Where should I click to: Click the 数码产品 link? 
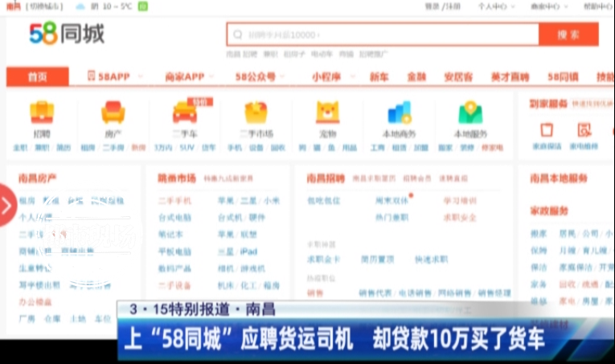point(174,268)
